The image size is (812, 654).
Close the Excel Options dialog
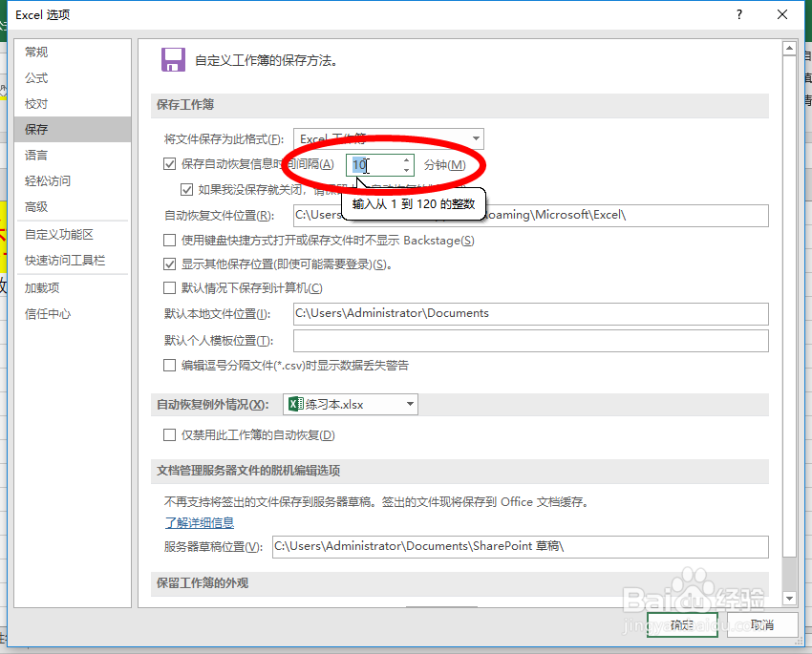[x=782, y=14]
